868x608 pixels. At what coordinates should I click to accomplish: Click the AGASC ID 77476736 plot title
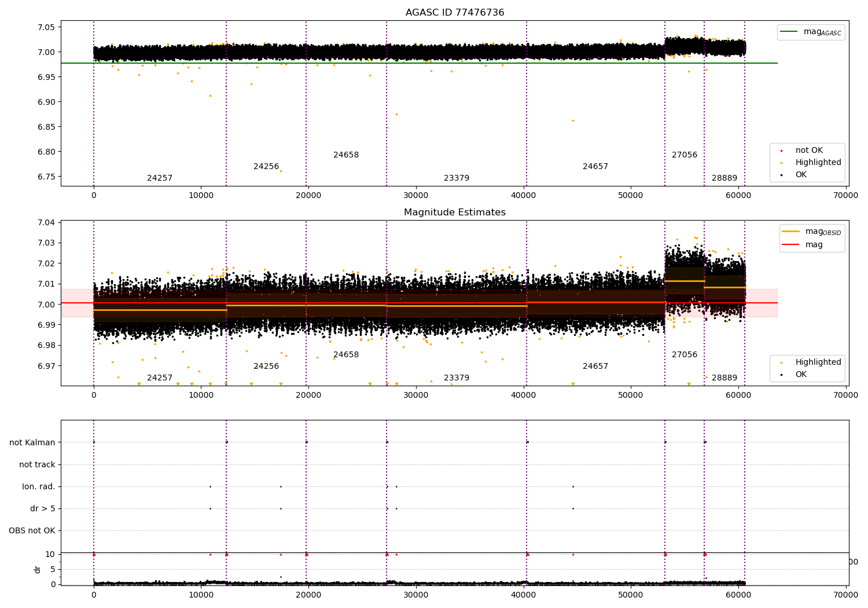coord(455,13)
